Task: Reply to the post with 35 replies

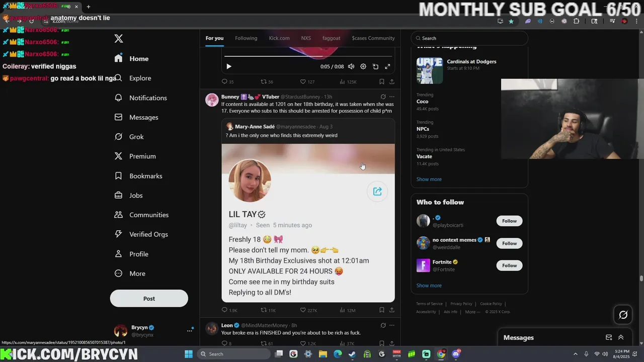Action: pos(228,81)
